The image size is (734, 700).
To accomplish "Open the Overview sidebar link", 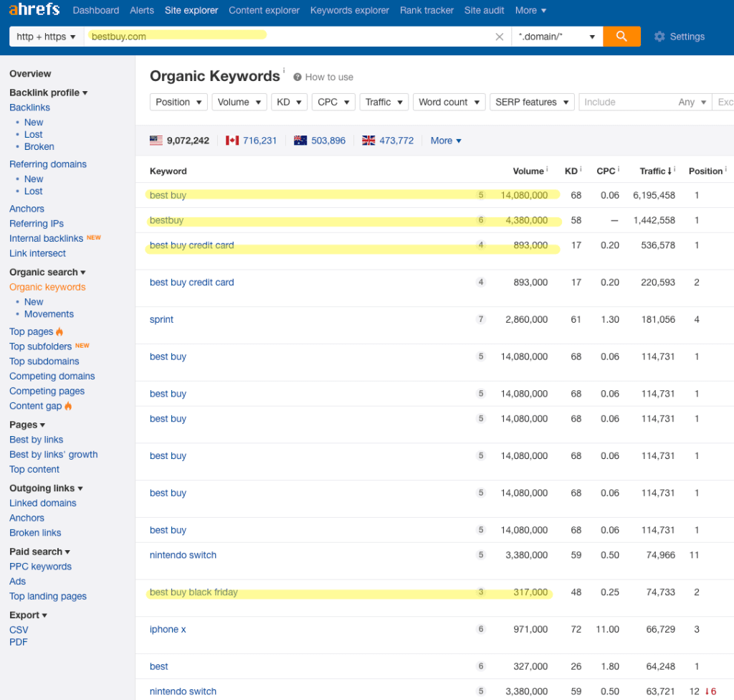I will tap(30, 74).
